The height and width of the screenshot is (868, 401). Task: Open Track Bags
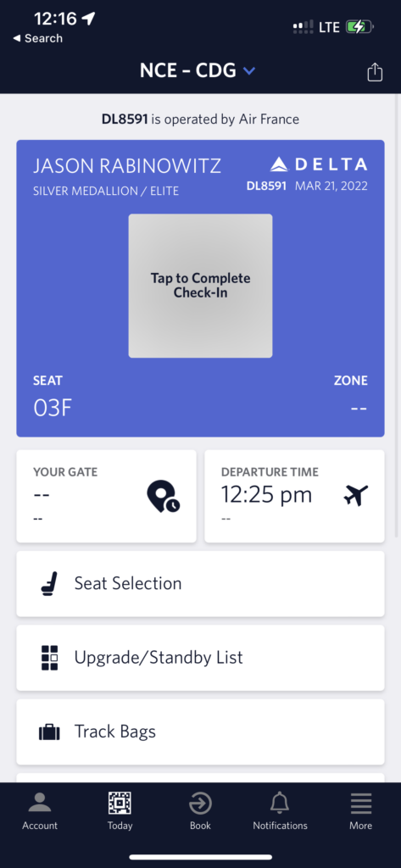click(x=200, y=732)
